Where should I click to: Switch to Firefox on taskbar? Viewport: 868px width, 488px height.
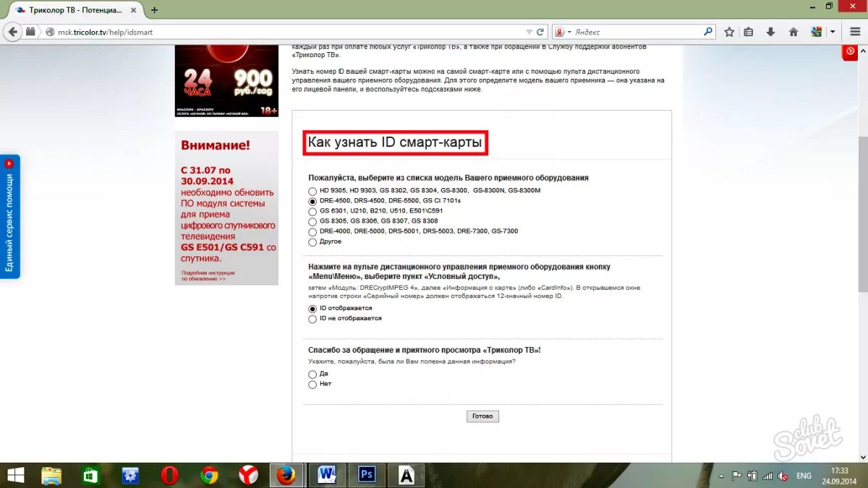[287, 476]
